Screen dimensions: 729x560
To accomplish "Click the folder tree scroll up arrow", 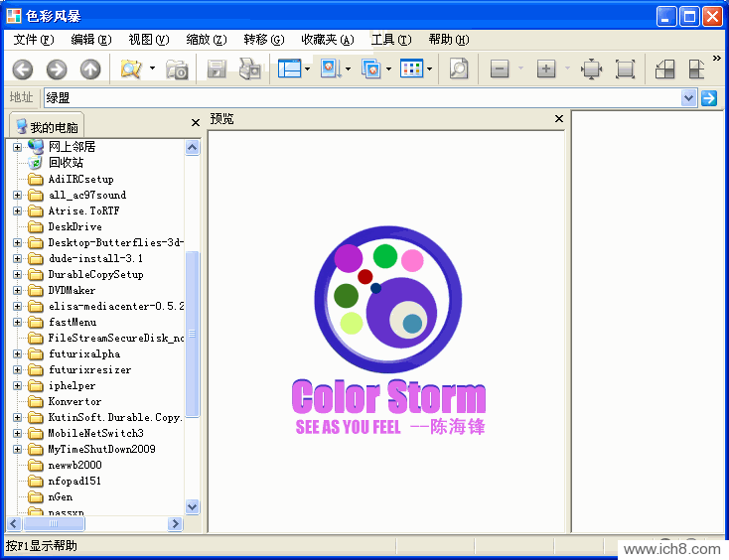I will pyautogui.click(x=193, y=148).
